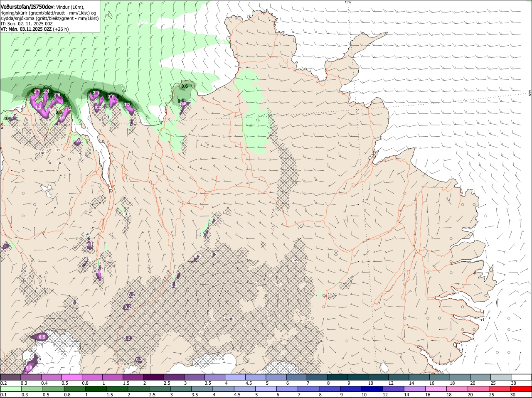Screen dimensions: 532x398
Task: Pick the palest green swatch after 0.1 in bottom legend
Action: coord(11,389)
